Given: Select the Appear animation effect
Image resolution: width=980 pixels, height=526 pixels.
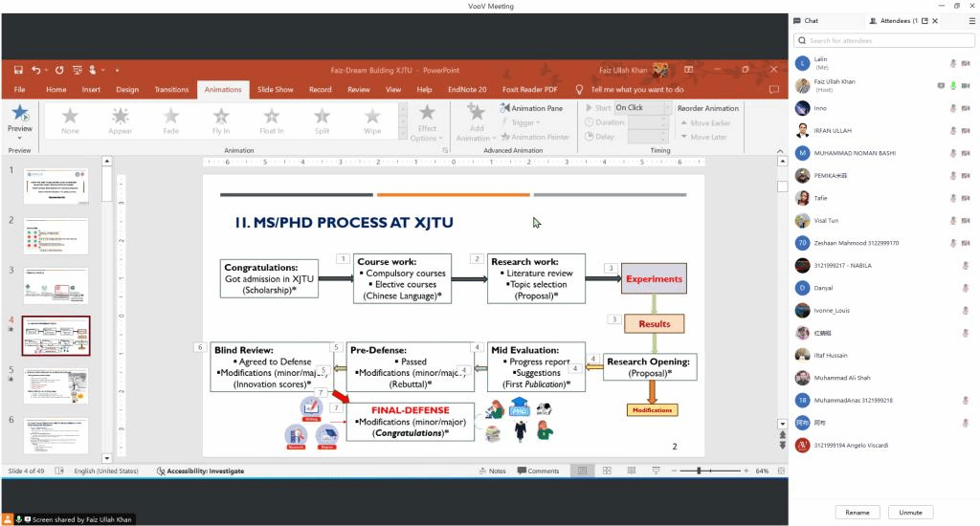Looking at the screenshot, I should coord(120,121).
